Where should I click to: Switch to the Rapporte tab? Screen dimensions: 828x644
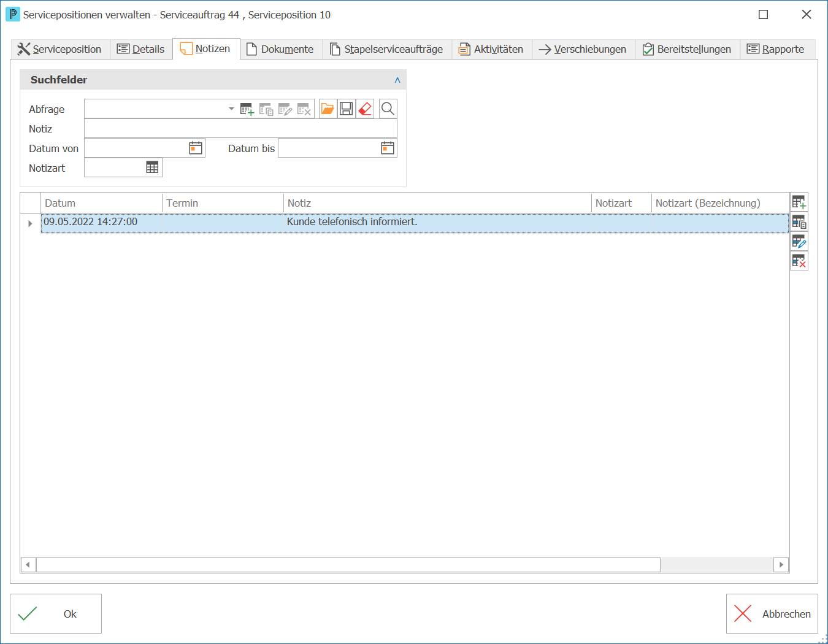(x=776, y=49)
